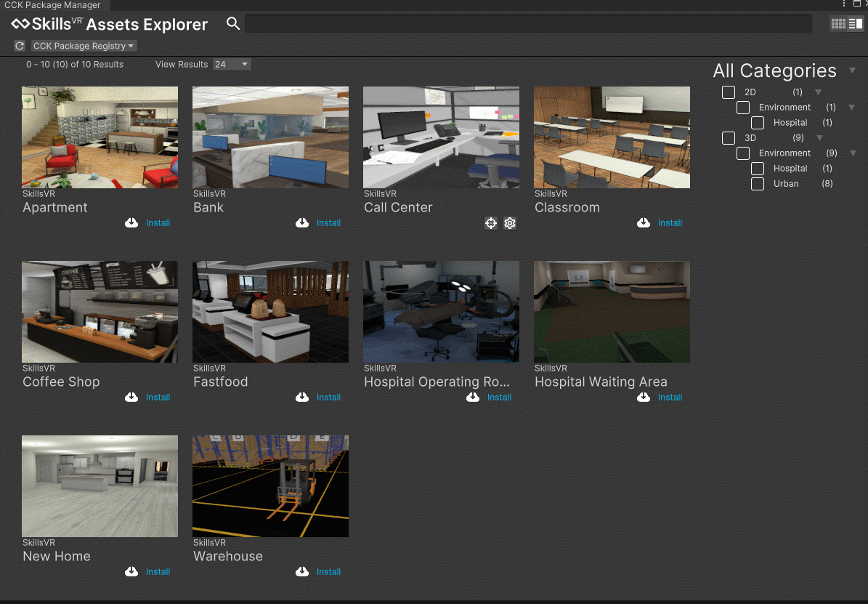This screenshot has height=604, width=868.
Task: Click Hospital Waiting Area download cloud icon
Action: pos(644,398)
